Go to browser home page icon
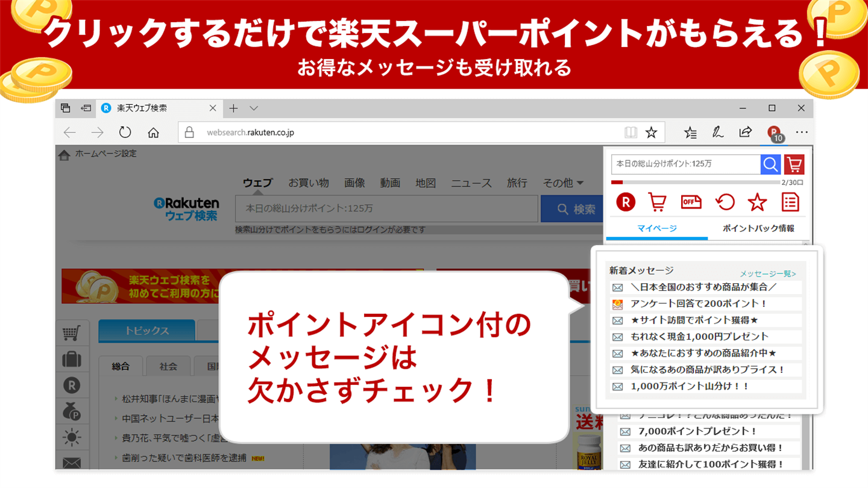The height and width of the screenshot is (488, 868). point(154,133)
